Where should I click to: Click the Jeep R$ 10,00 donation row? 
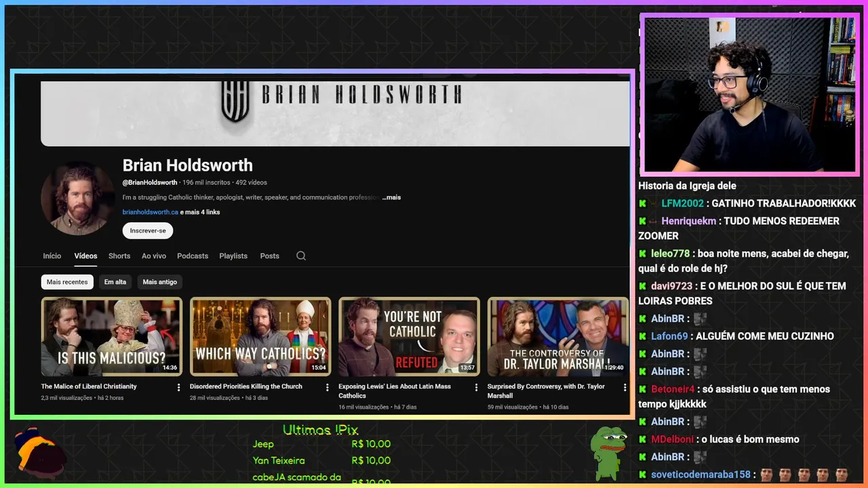(x=321, y=444)
